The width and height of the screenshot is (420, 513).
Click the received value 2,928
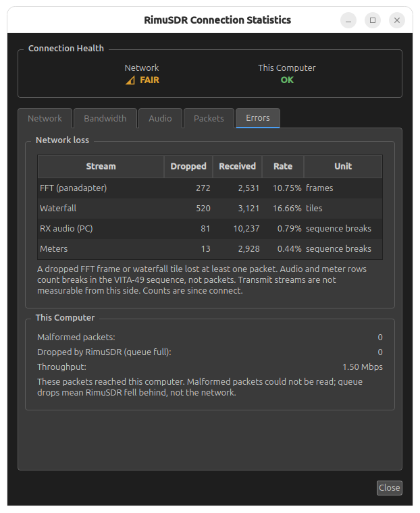(x=248, y=249)
